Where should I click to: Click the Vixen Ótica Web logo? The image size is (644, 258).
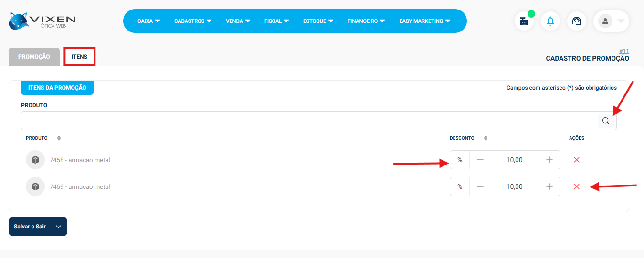(42, 21)
